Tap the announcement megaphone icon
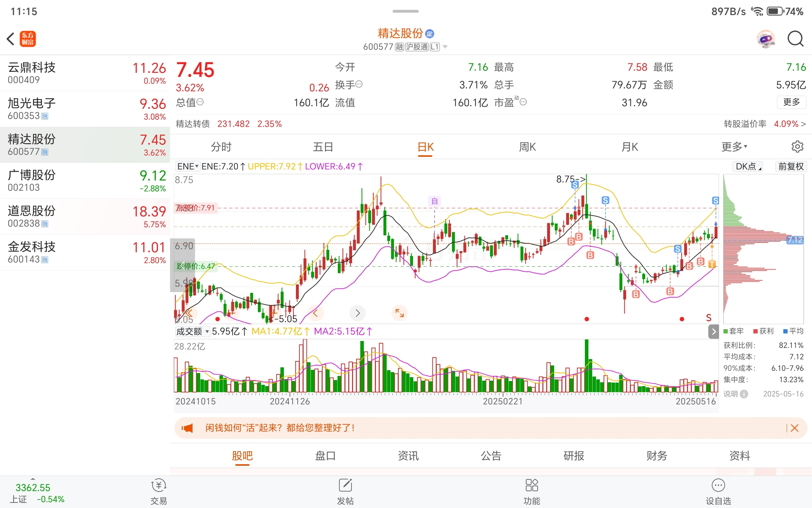 (x=187, y=428)
